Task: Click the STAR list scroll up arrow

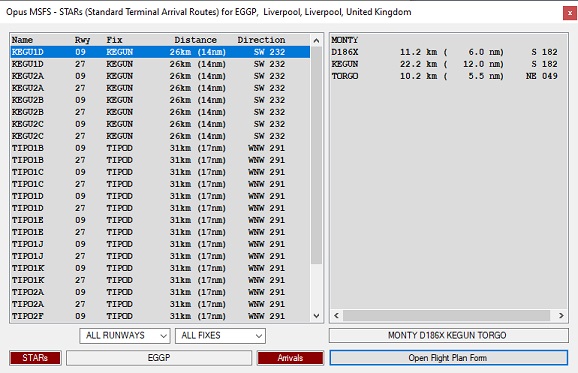Action: [316, 40]
